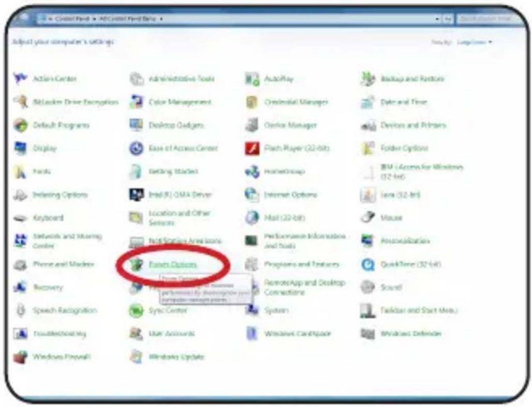The height and width of the screenshot is (407, 532).
Task: Open Programs and Features link
Action: click(301, 264)
